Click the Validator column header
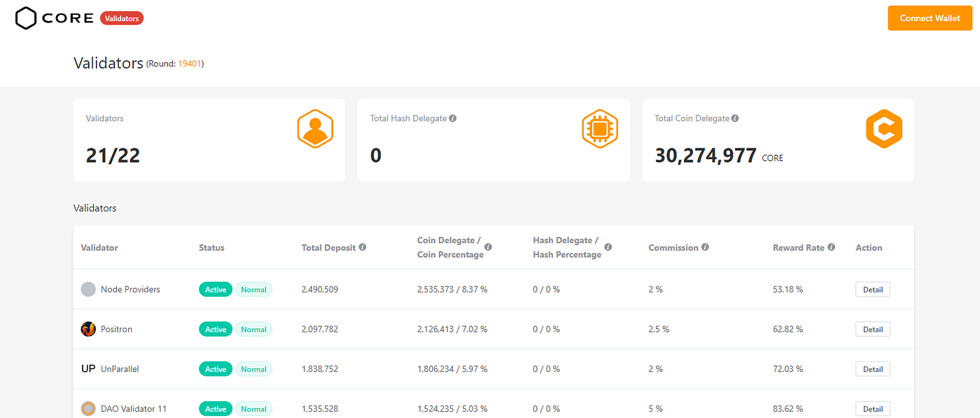This screenshot has width=980, height=418. (99, 248)
